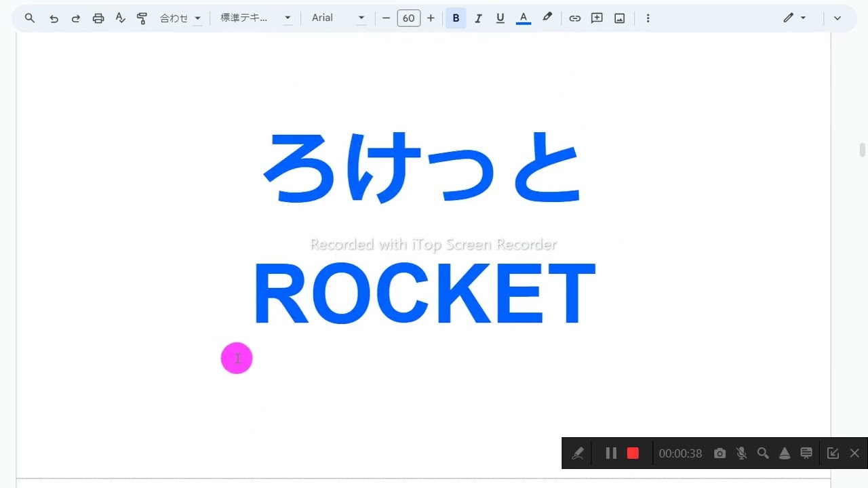Undo the last action
Viewport: 868px width, 488px height.
pos(54,18)
